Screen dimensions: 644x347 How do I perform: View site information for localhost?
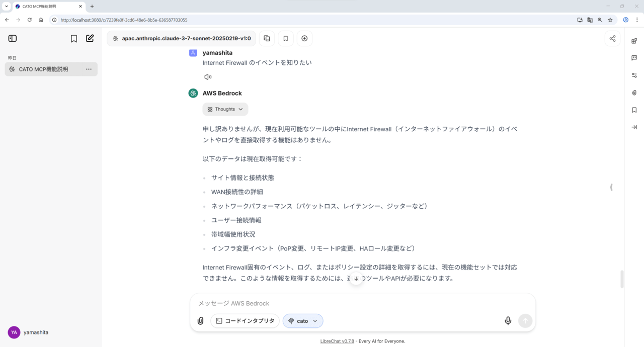pos(54,20)
